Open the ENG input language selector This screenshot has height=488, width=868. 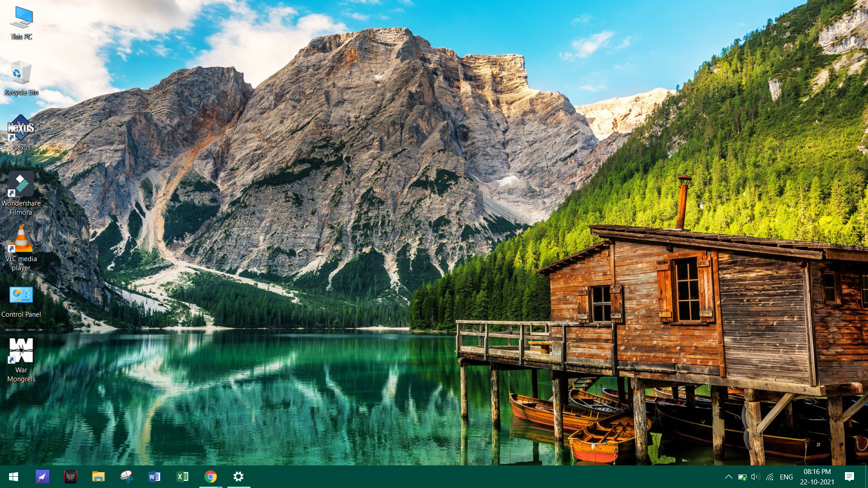[x=786, y=477]
